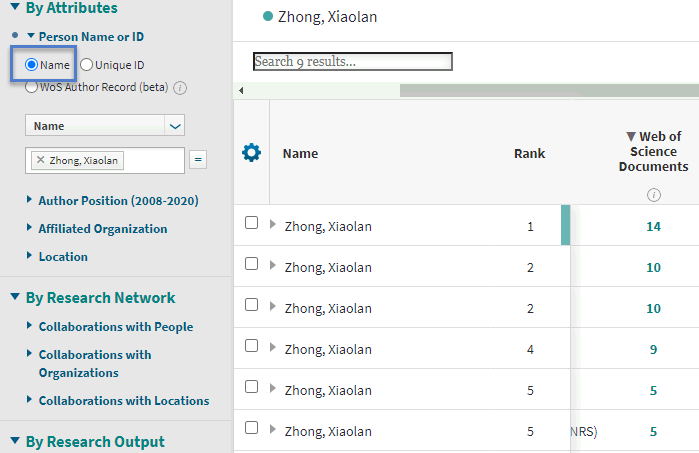699x453 pixels.
Task: Click the info icon beside WoS Author Record
Action: coord(181,88)
